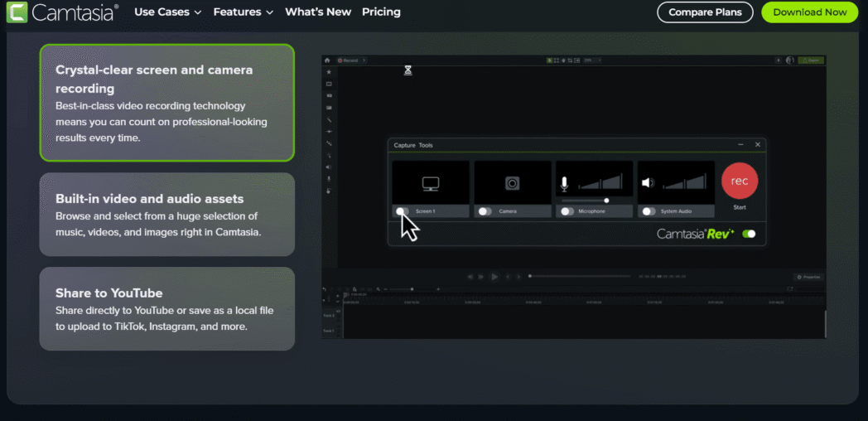This screenshot has height=421, width=868.
Task: Toggle the Camera capture switch
Action: 485,211
